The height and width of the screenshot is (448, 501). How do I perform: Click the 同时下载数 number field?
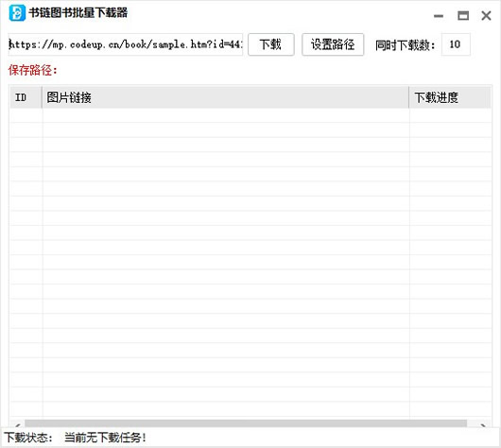(x=456, y=44)
